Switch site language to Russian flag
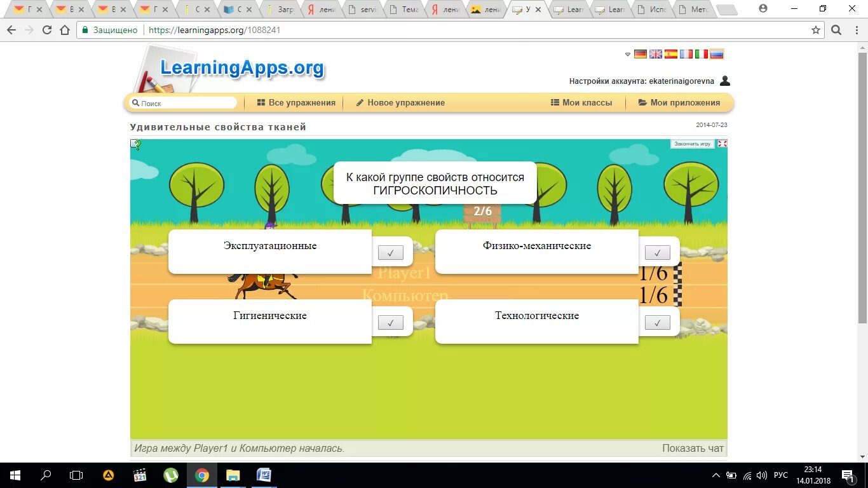The height and width of the screenshot is (488, 868). 717,54
